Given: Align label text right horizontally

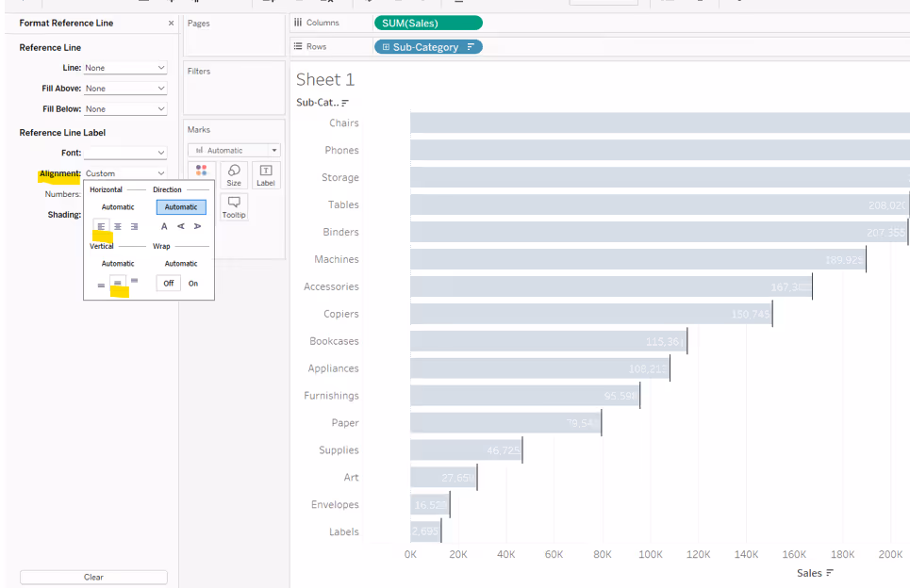Looking at the screenshot, I should click(x=134, y=227).
